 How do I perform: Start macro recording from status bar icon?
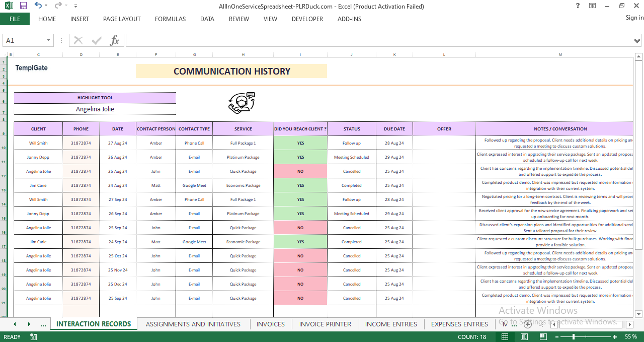34,337
